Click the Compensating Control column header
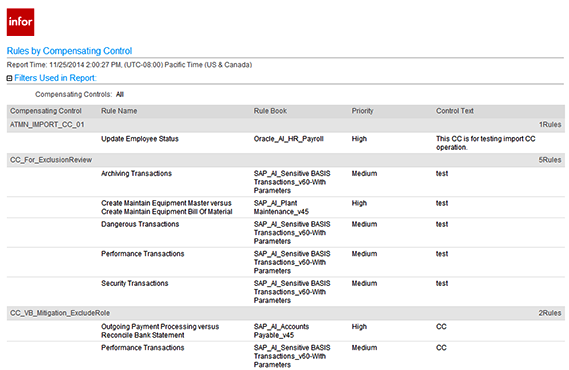 pos(46,111)
